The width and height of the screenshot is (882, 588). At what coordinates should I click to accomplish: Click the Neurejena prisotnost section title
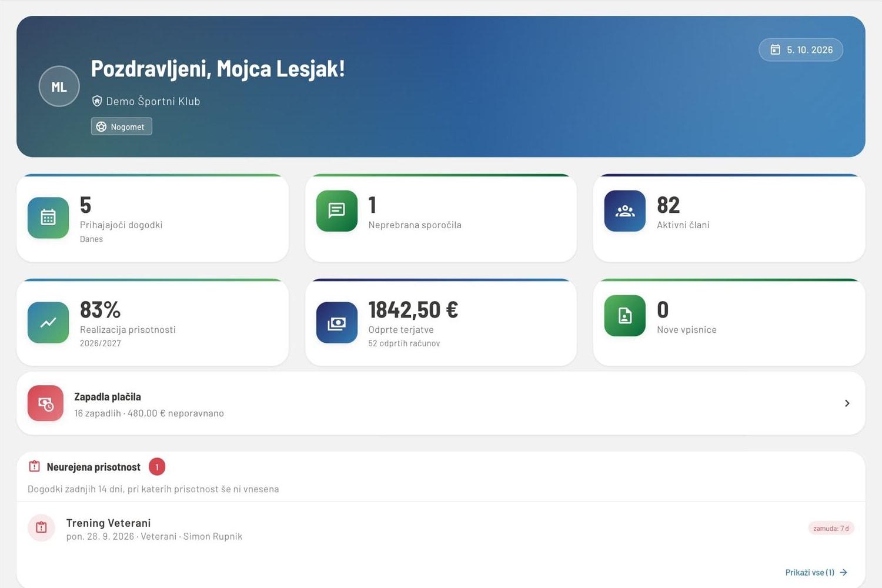93,467
